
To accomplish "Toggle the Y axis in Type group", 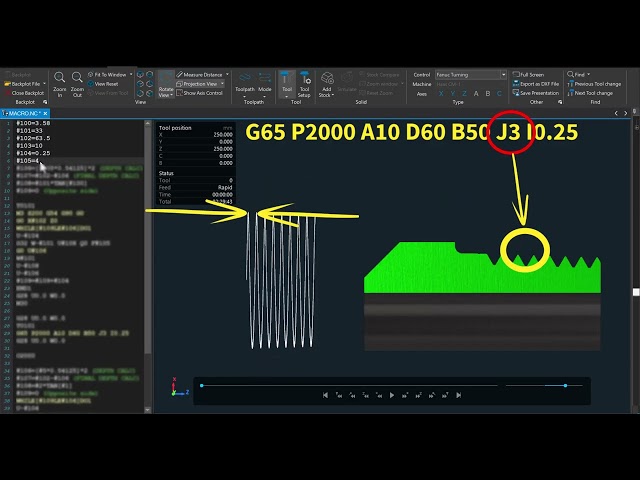I will (453, 94).
